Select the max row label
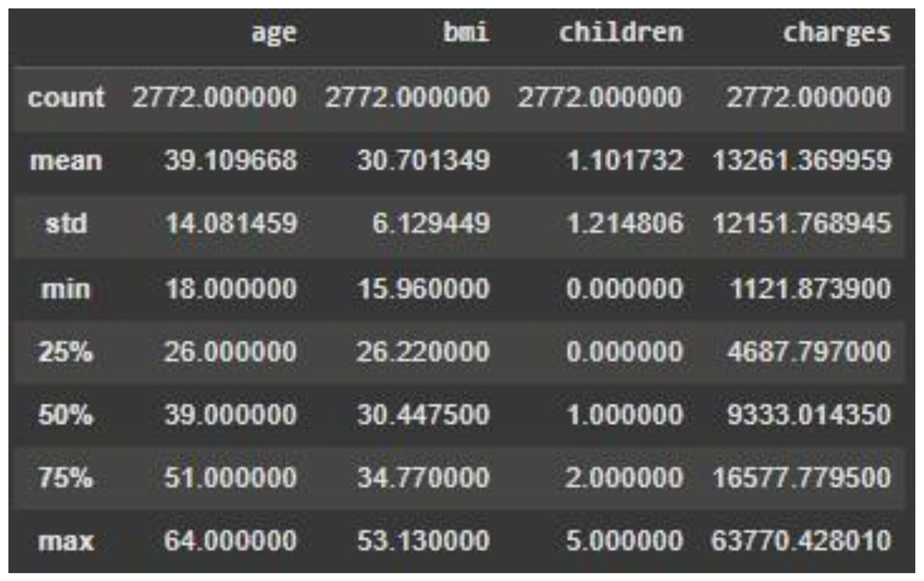The image size is (924, 581). (x=66, y=541)
